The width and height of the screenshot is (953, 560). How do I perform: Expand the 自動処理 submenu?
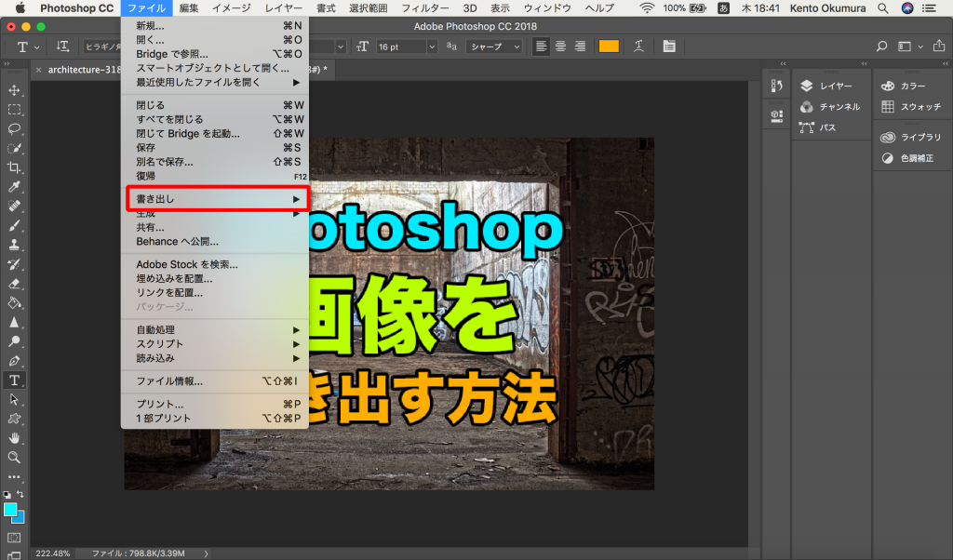(215, 330)
